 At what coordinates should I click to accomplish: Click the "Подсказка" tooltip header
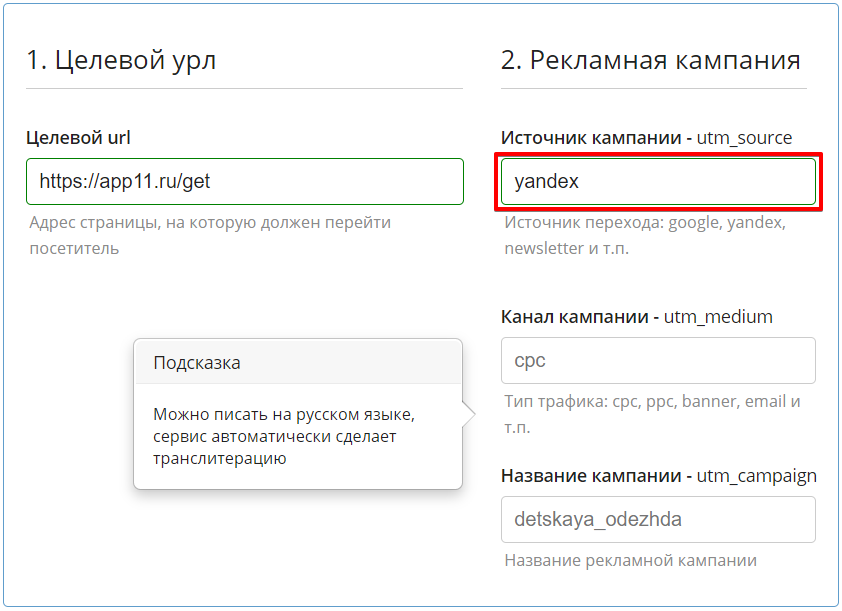click(197, 363)
